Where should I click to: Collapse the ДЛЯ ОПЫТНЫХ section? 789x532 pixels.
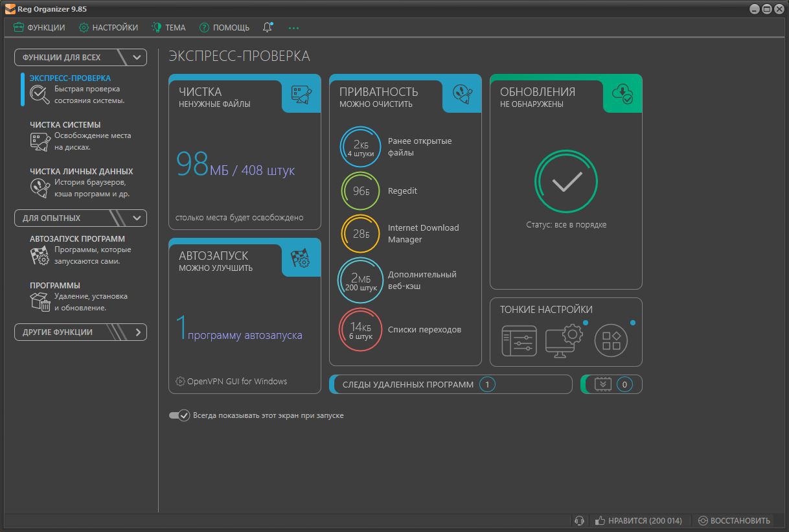pyautogui.click(x=137, y=218)
